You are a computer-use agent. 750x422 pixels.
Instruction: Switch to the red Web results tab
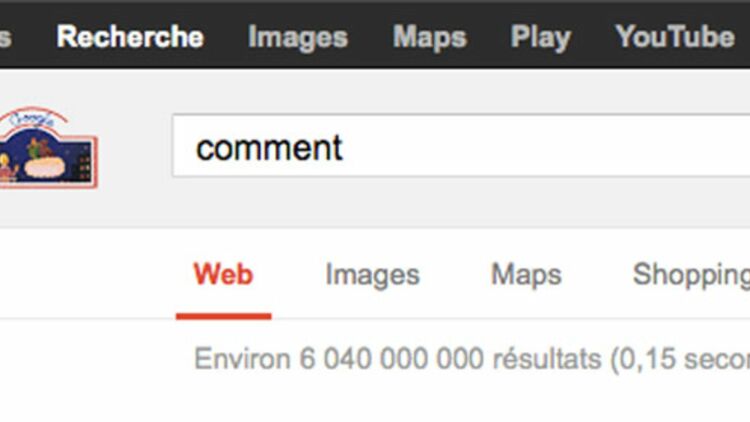[x=223, y=275]
